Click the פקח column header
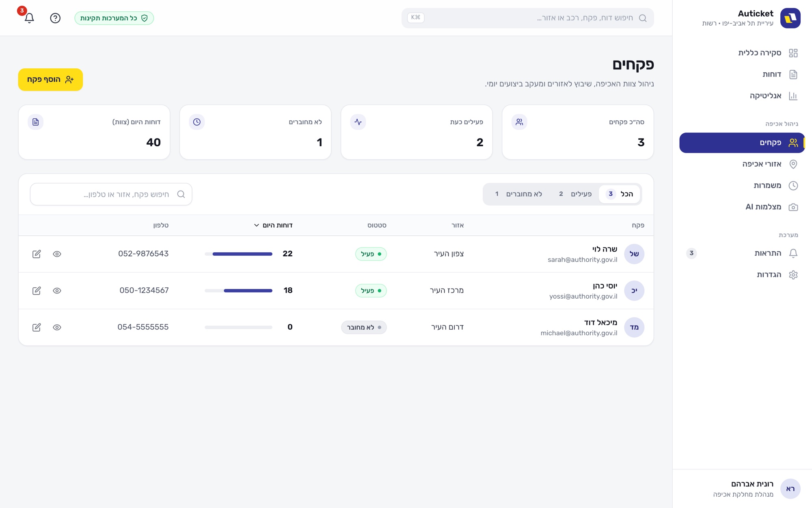 coord(638,225)
